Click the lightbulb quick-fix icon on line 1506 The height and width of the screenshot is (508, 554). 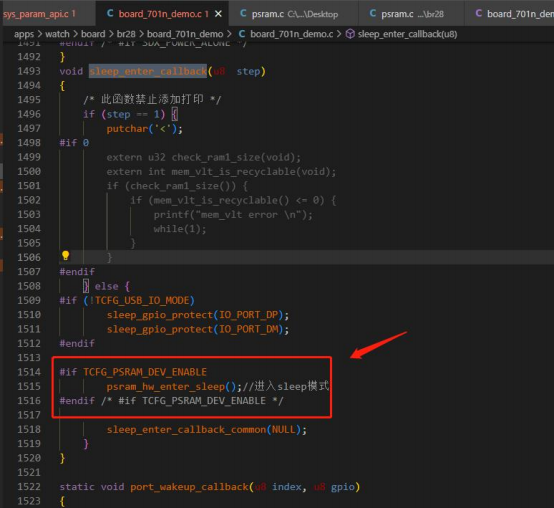pyautogui.click(x=65, y=256)
